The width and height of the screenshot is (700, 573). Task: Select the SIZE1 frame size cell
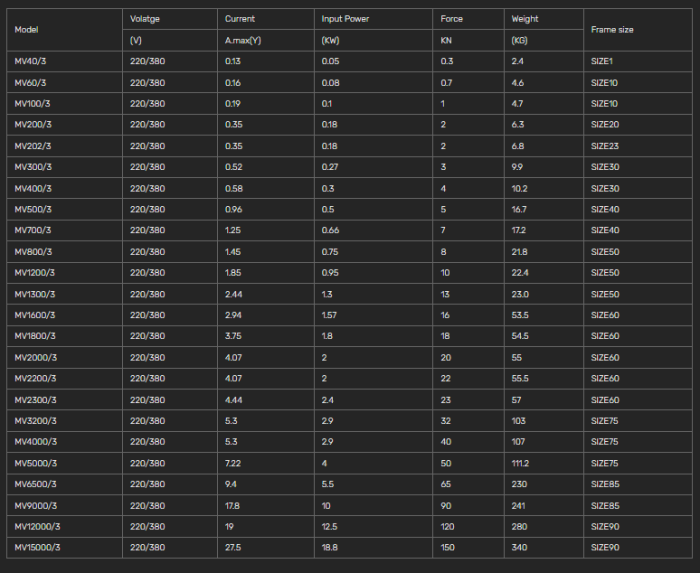coord(603,62)
